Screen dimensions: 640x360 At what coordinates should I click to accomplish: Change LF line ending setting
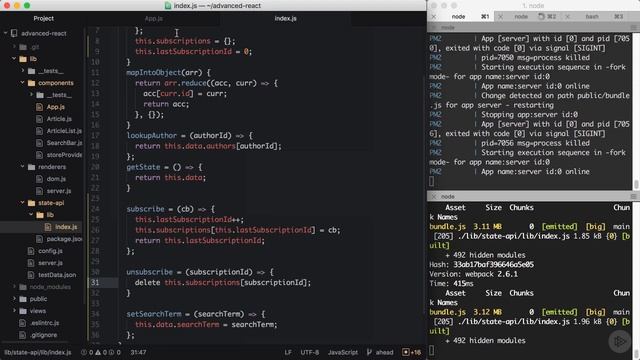click(288, 352)
